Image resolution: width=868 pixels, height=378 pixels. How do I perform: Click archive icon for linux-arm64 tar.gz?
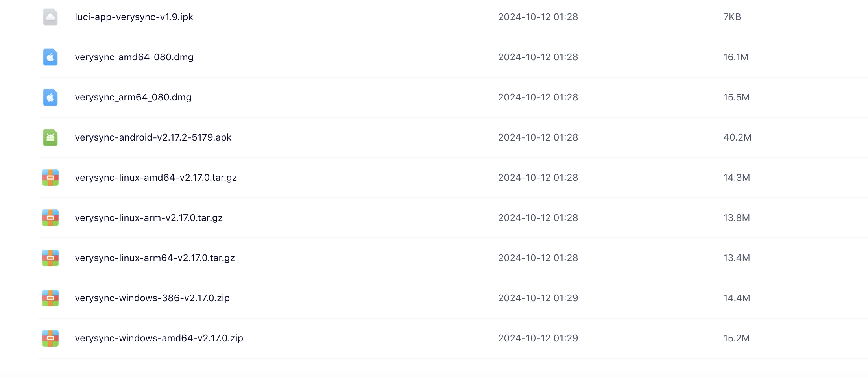(x=50, y=258)
